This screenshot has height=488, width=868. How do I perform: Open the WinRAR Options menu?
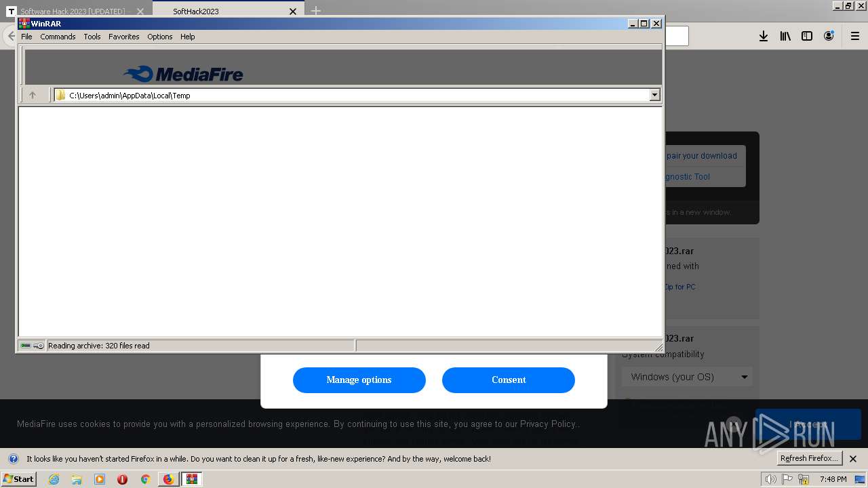160,37
